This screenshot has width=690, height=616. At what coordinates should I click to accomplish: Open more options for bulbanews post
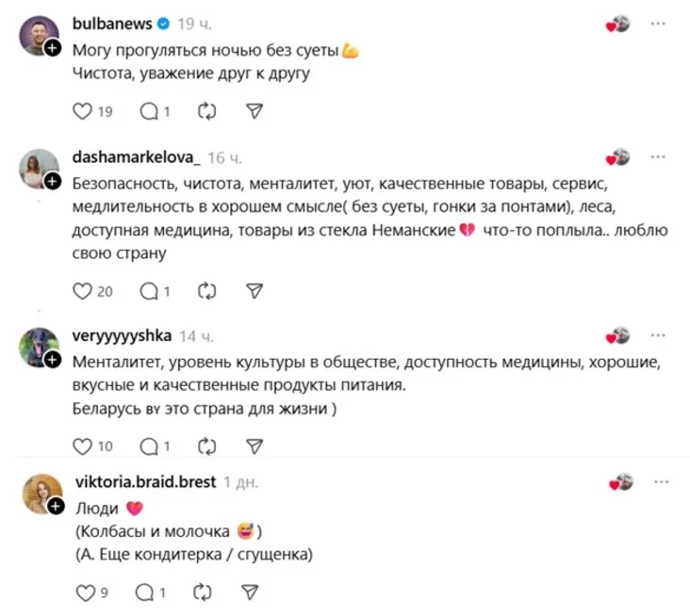[658, 24]
